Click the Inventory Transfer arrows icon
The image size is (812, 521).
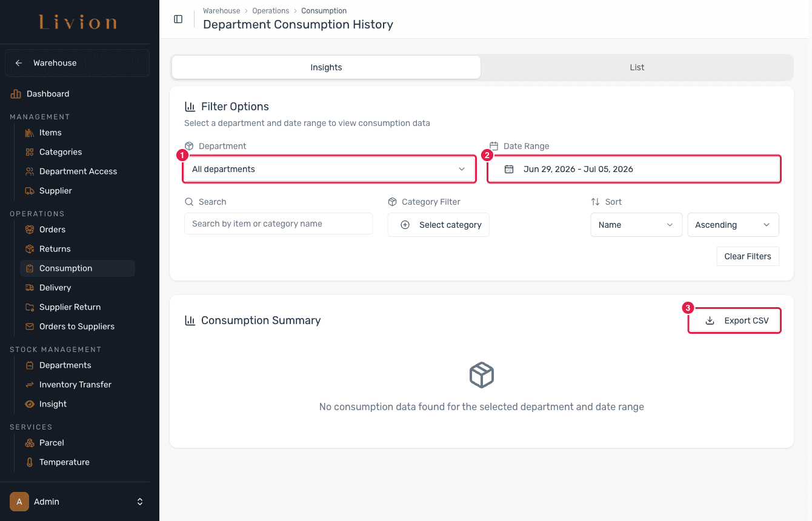coord(30,385)
